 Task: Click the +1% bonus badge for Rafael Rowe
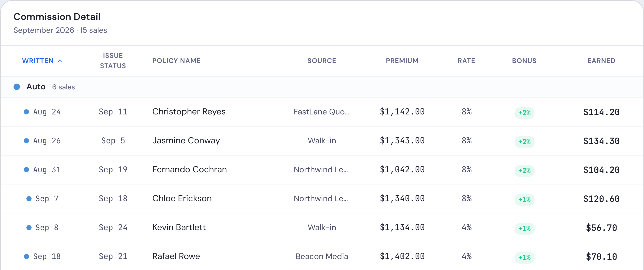524,258
